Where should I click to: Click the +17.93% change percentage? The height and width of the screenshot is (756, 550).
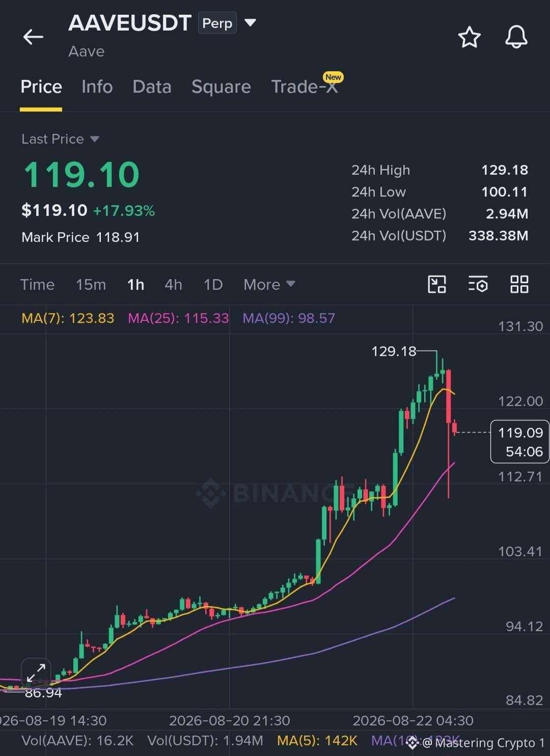[x=124, y=210]
